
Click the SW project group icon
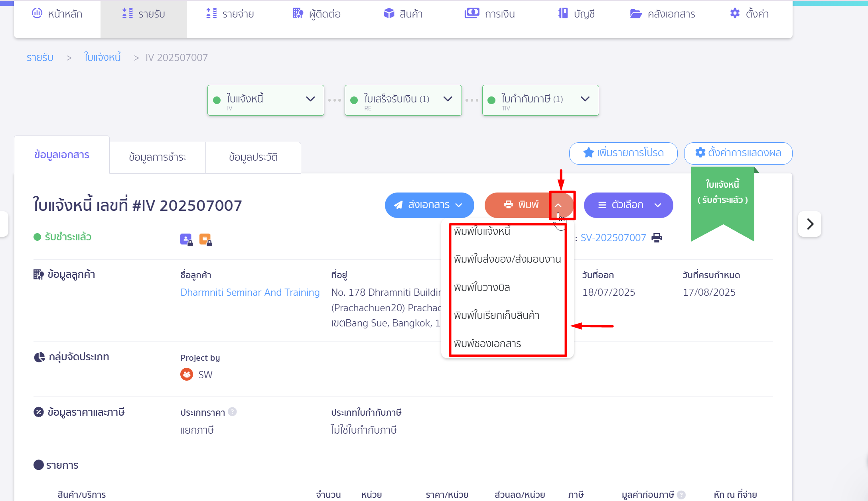(187, 375)
